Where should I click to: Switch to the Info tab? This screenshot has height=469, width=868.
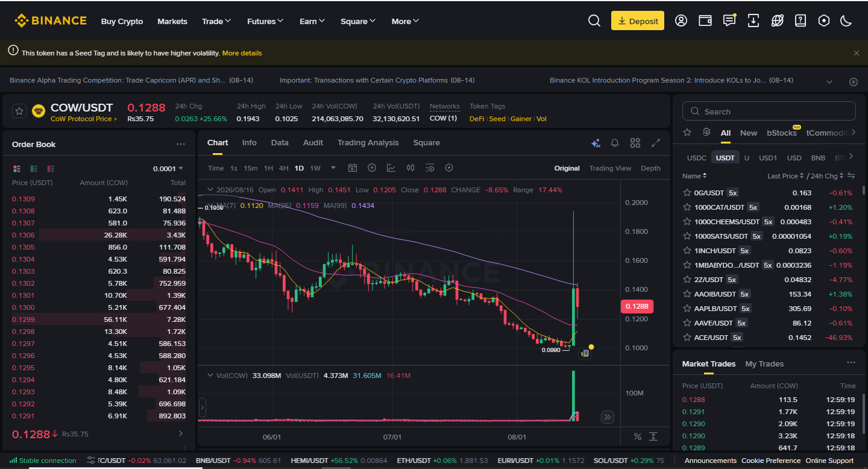point(250,143)
